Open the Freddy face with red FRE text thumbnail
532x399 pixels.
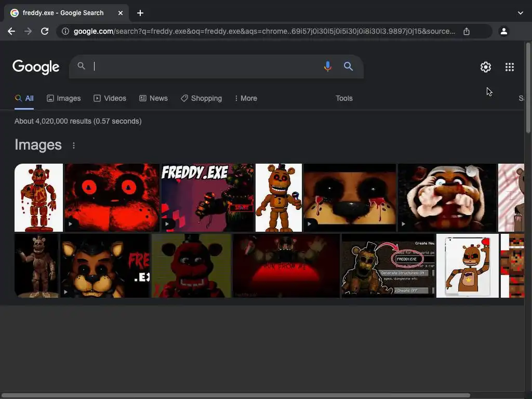click(x=105, y=265)
